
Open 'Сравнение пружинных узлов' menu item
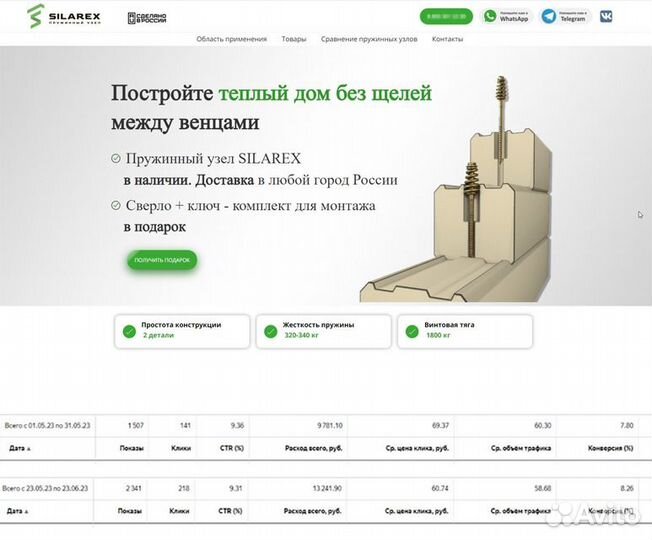point(369,39)
